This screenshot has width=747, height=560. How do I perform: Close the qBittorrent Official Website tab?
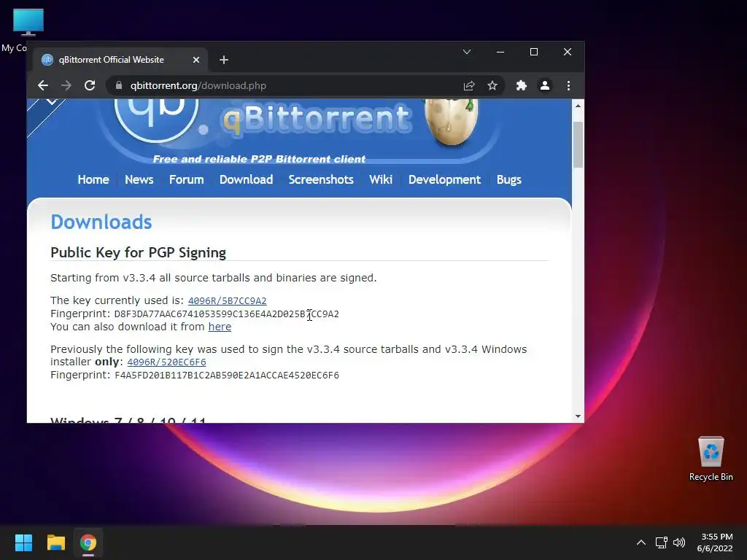pyautogui.click(x=196, y=60)
